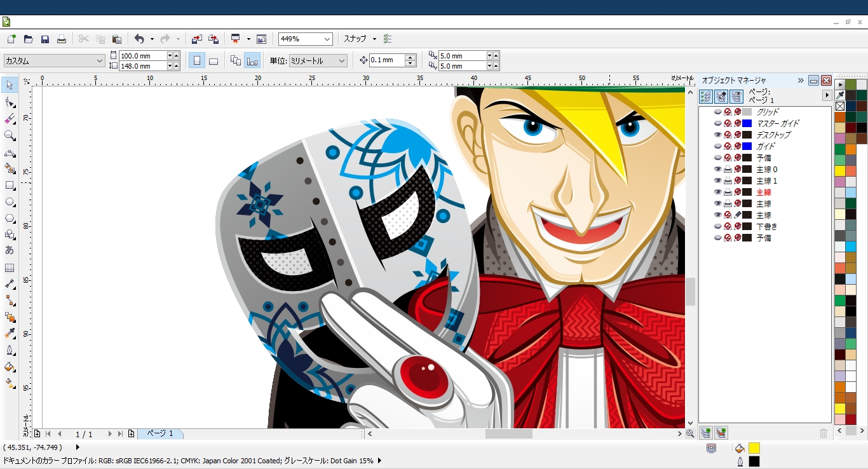Screen dimensions: 868x469
Task: Select the 下書き layer name
Action: point(767,226)
